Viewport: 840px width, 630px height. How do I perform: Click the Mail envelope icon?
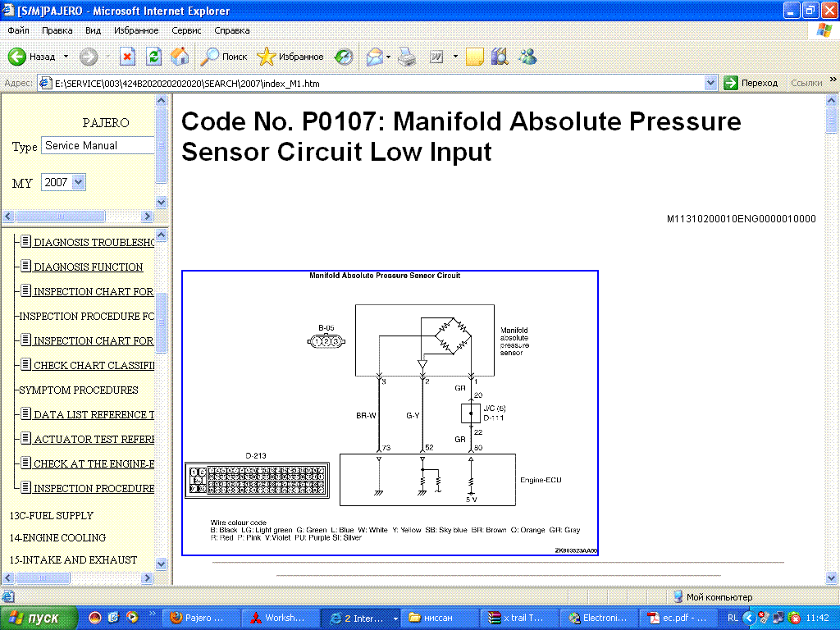374,57
